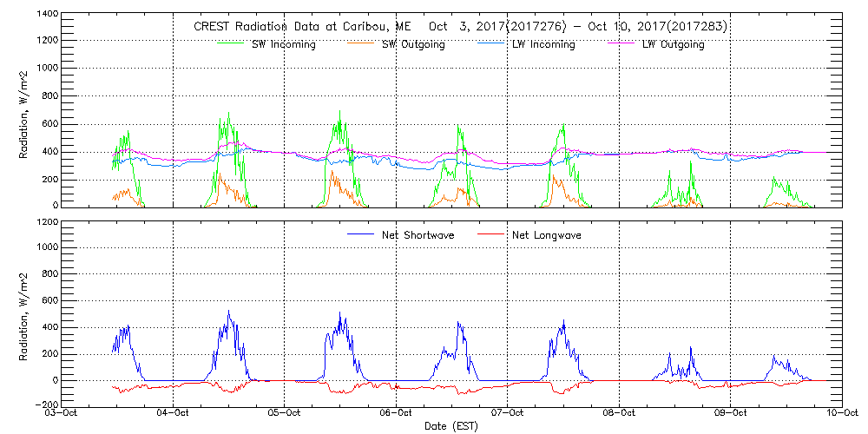
Task: Click the 1400 y-axis tick on the upper chart
Action: (x=47, y=16)
